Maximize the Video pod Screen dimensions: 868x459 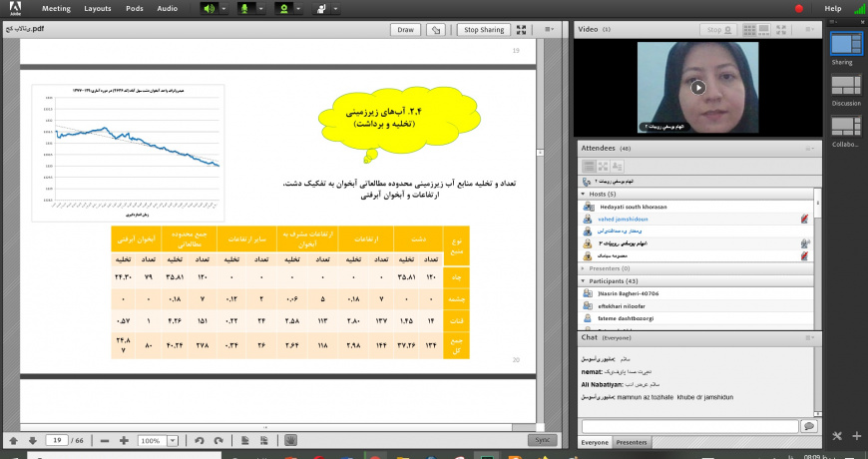(x=781, y=30)
